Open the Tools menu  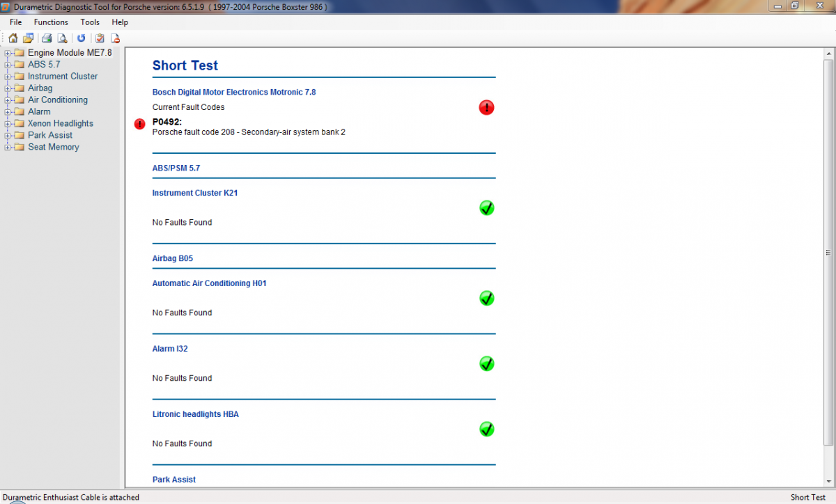[x=90, y=22]
